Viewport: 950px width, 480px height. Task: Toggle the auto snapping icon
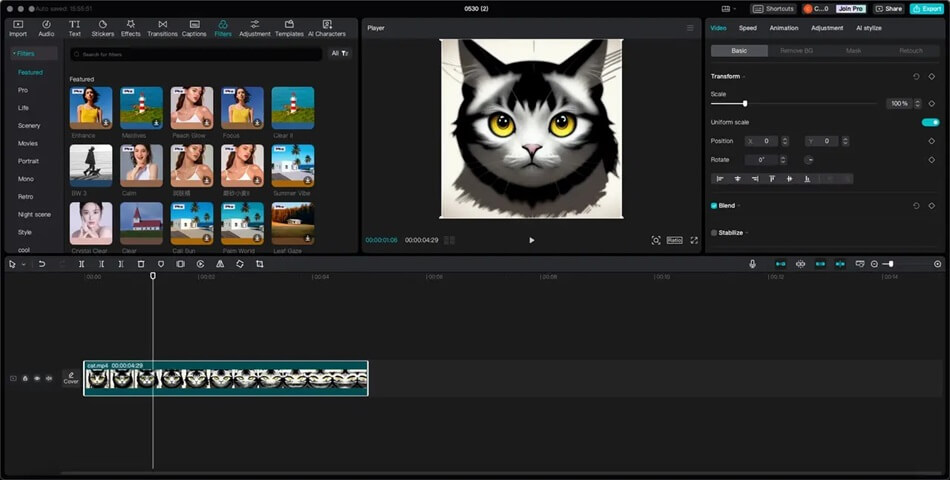click(800, 264)
